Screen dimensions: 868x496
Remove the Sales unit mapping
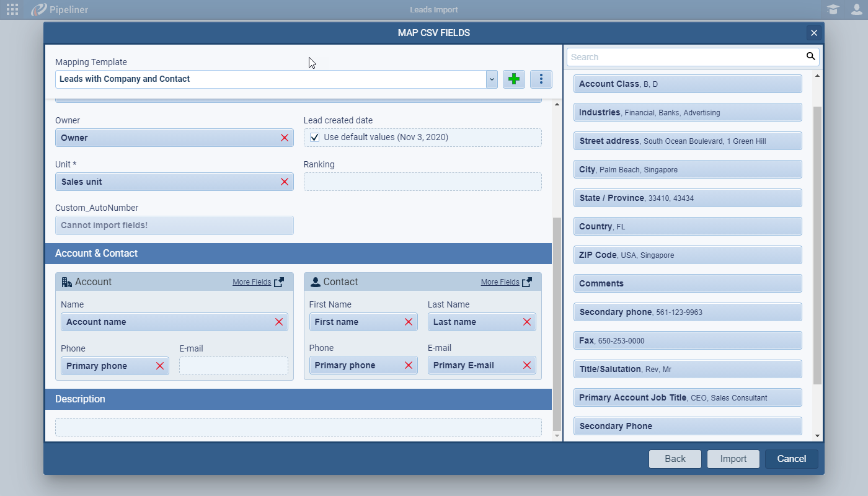[285, 182]
